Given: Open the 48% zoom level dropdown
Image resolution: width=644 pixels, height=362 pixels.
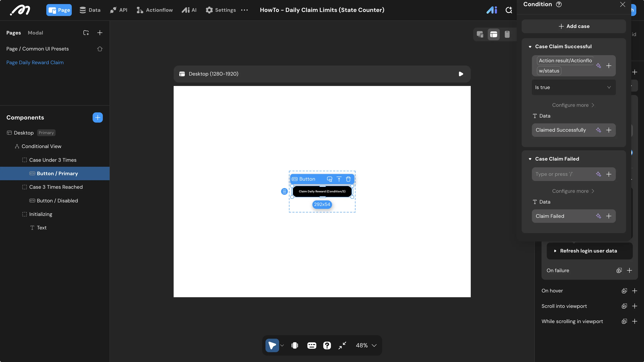Looking at the screenshot, I should click(366, 345).
